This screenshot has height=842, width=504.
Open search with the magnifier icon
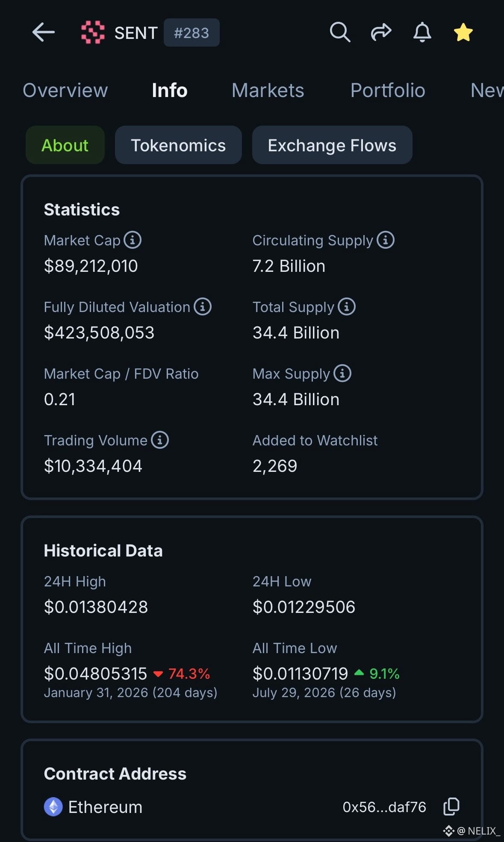click(340, 32)
